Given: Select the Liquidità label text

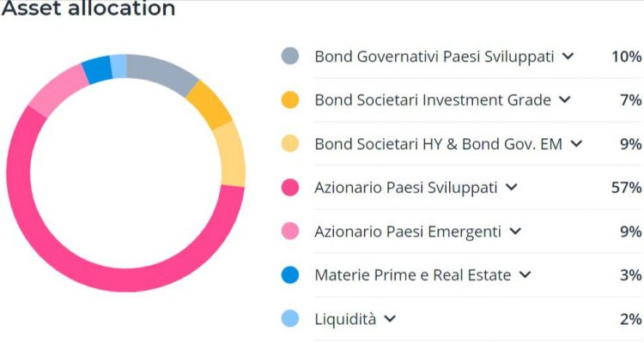Looking at the screenshot, I should (345, 319).
